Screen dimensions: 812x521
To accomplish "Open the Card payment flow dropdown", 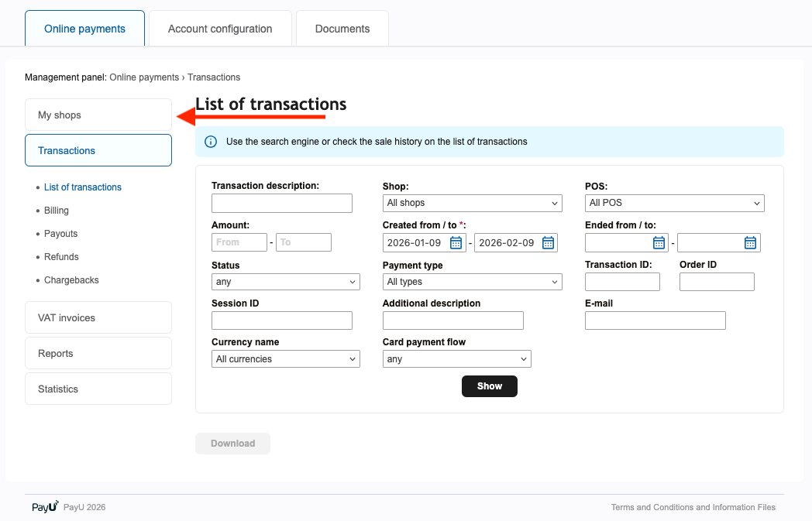I will point(456,359).
